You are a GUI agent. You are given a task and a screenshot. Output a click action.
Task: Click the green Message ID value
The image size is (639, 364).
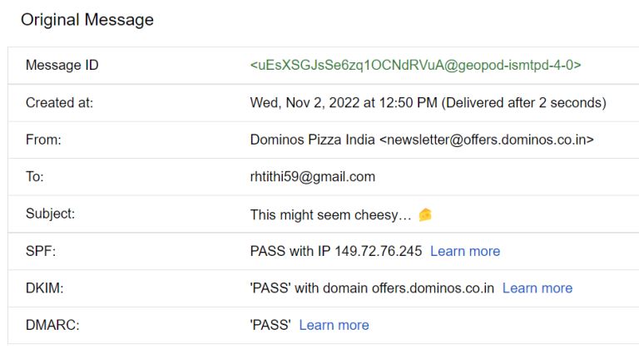(415, 65)
